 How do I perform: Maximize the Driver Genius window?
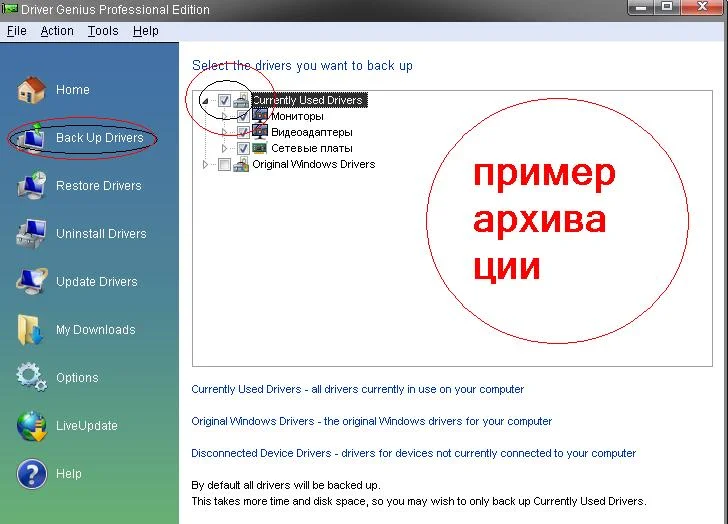point(668,7)
